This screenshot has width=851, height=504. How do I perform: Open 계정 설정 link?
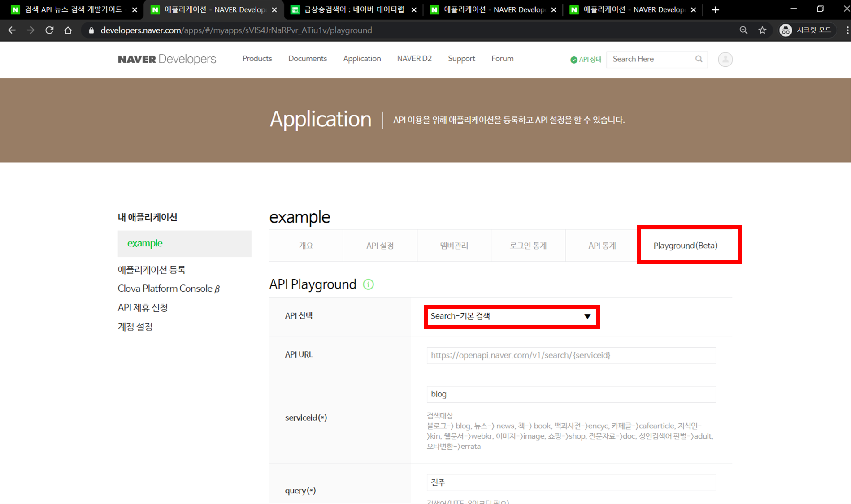[x=135, y=327]
